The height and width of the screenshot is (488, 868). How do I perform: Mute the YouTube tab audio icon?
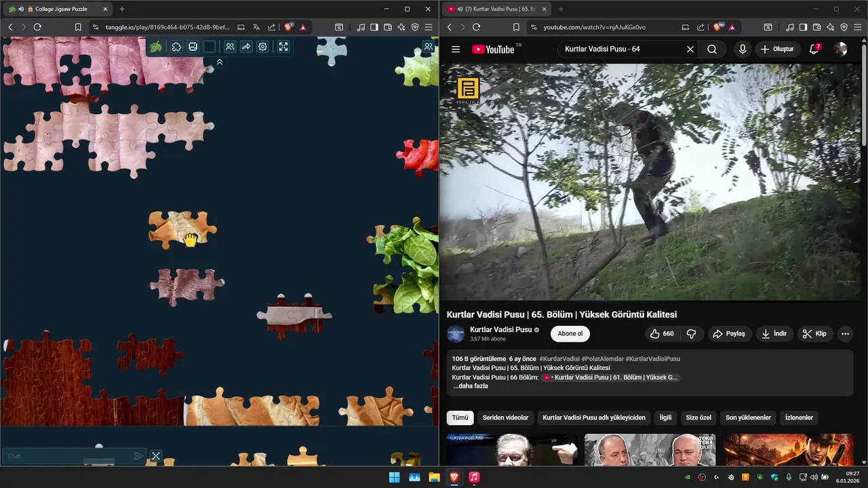point(460,9)
